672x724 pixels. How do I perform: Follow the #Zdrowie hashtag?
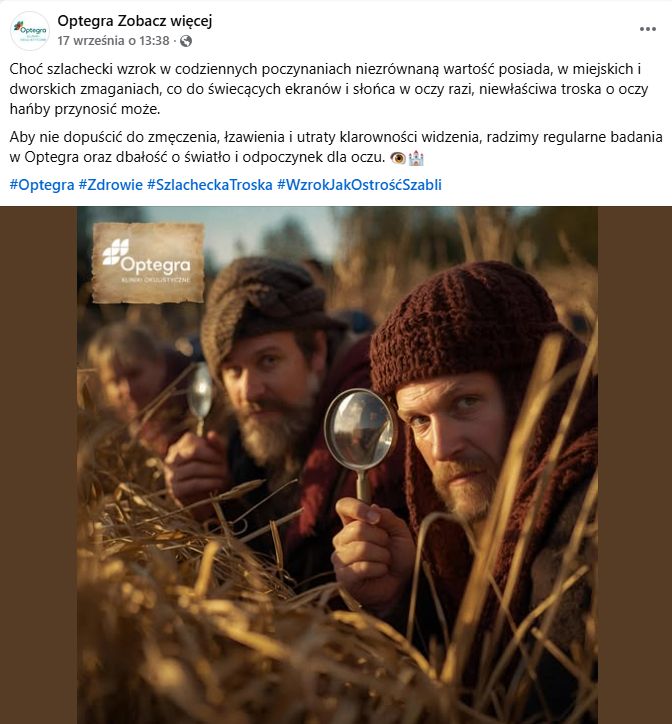tap(110, 185)
